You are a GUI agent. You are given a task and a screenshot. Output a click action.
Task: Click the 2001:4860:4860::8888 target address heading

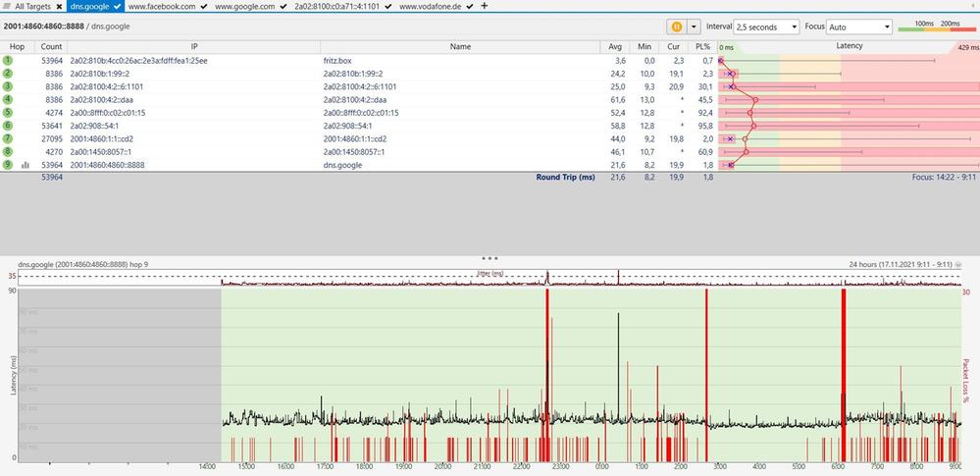[42, 26]
